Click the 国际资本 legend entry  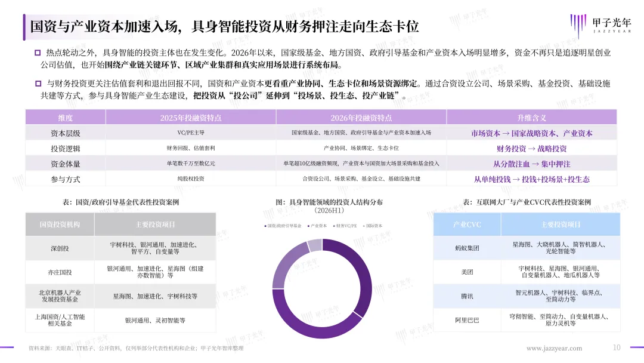pyautogui.click(x=373, y=226)
